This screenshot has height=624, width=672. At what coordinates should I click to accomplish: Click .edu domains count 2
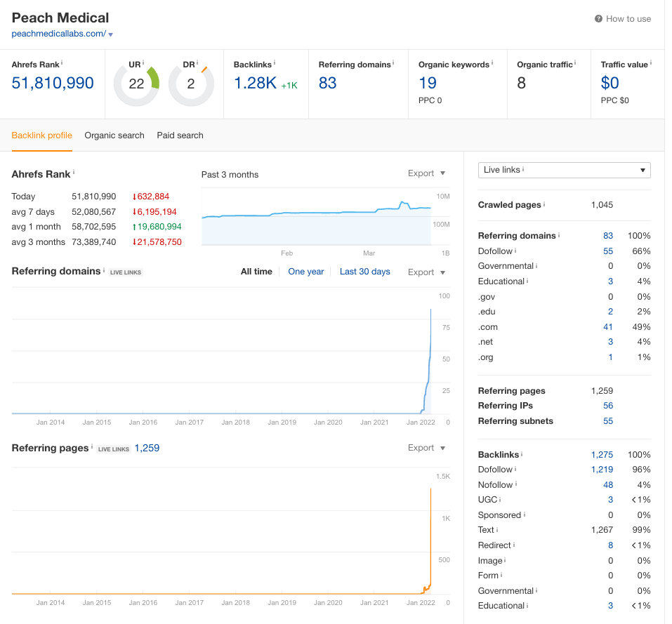(x=610, y=312)
